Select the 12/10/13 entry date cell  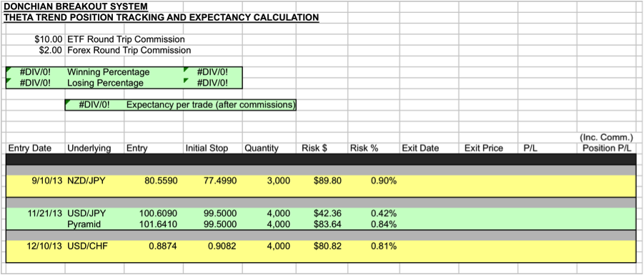coord(35,246)
